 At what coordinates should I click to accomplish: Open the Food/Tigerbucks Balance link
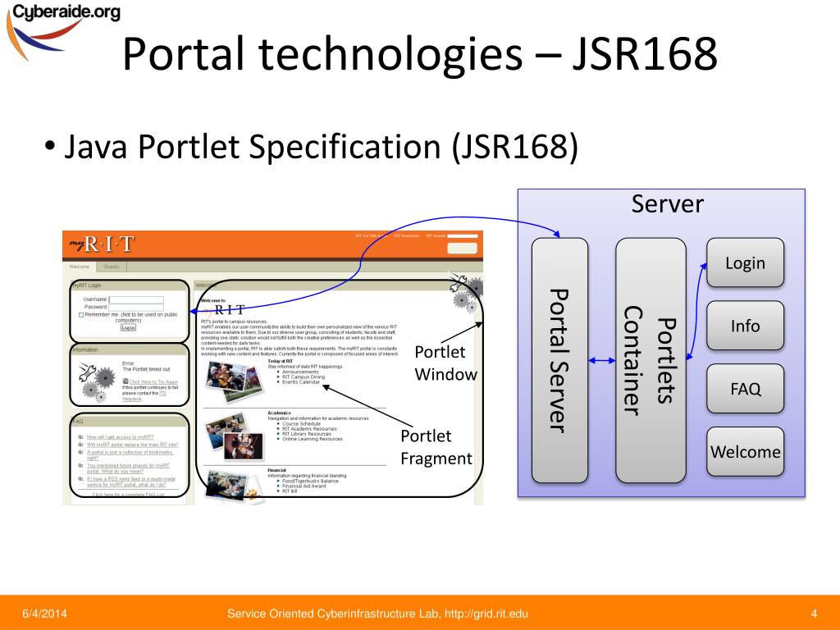coord(310,481)
